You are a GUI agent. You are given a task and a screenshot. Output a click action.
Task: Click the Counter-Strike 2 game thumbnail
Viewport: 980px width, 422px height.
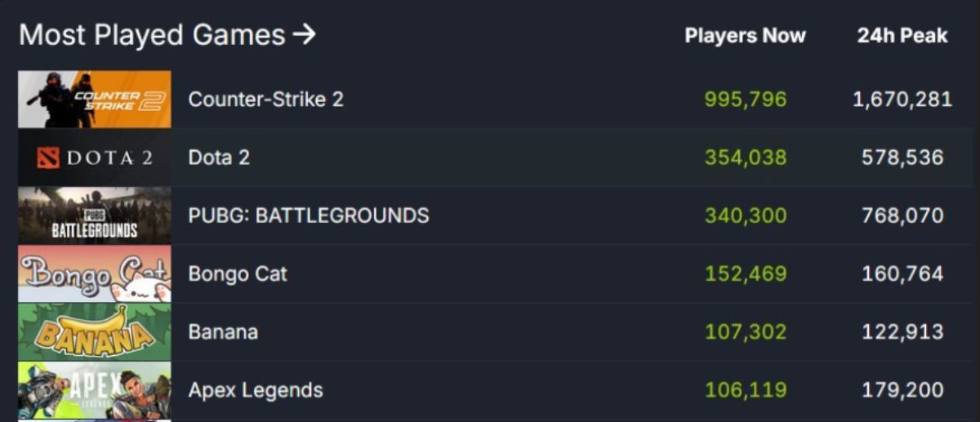pyautogui.click(x=95, y=100)
